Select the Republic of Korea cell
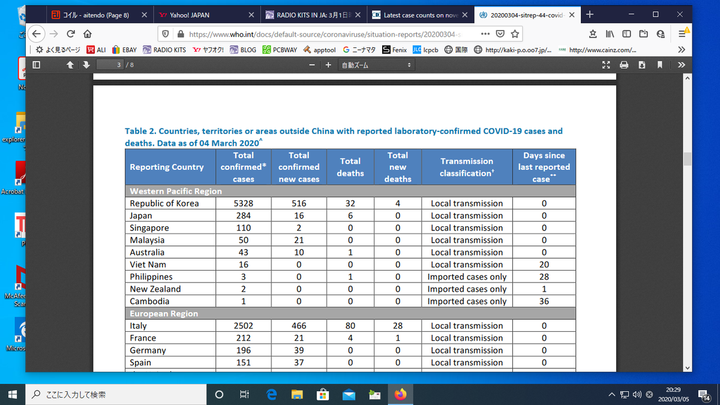Image resolution: width=720 pixels, height=405 pixels. pos(170,203)
